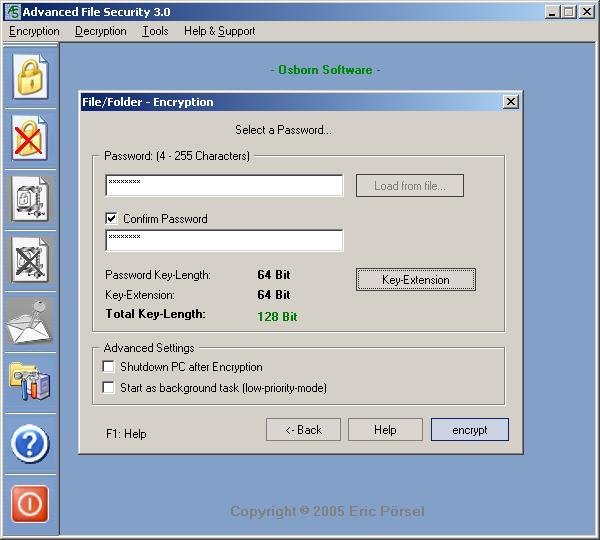Minimize the Advanced File Security window
600x540 pixels.
[x=552, y=12]
